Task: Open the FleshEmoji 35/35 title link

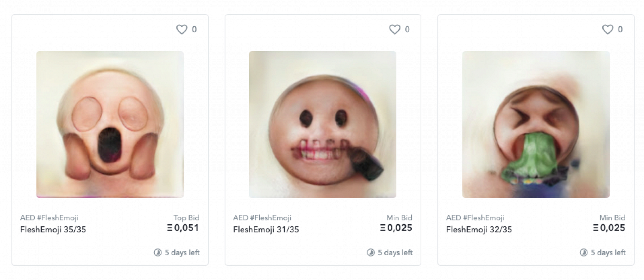Action: pyautogui.click(x=53, y=229)
